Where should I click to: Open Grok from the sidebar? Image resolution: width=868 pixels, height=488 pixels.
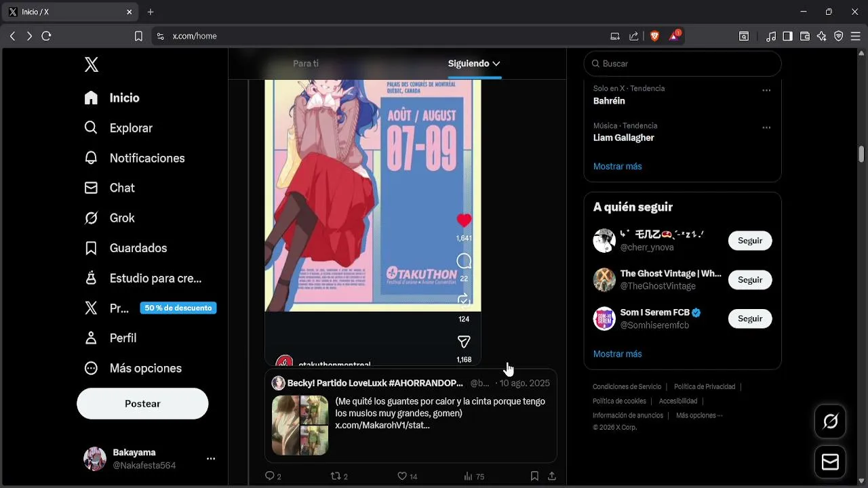click(x=109, y=218)
